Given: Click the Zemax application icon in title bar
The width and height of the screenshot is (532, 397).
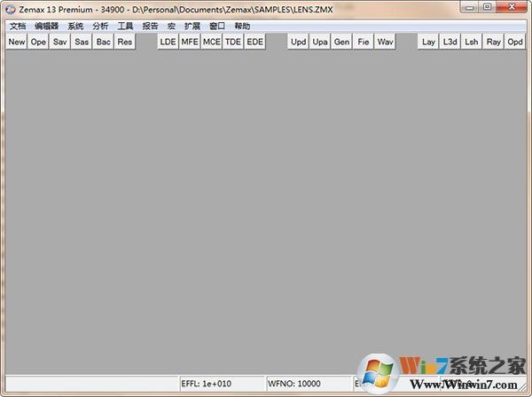Looking at the screenshot, I should coord(11,10).
